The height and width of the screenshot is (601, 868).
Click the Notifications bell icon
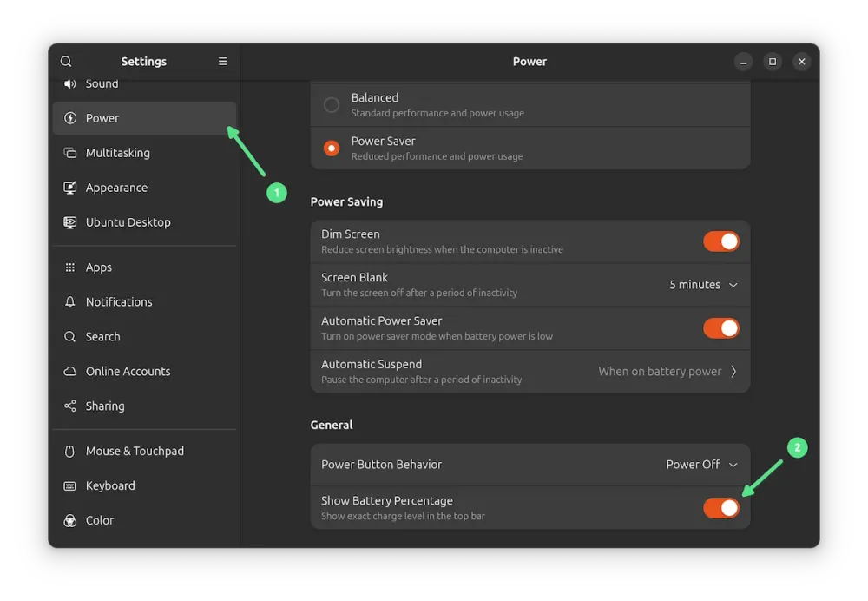tap(70, 302)
